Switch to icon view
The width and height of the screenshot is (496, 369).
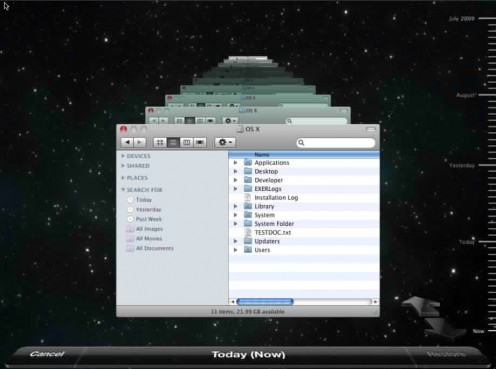click(160, 142)
